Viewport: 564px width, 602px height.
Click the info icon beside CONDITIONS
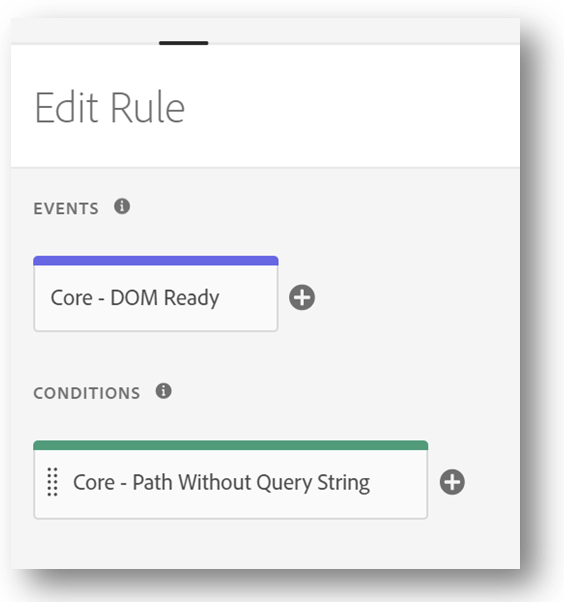click(x=164, y=391)
